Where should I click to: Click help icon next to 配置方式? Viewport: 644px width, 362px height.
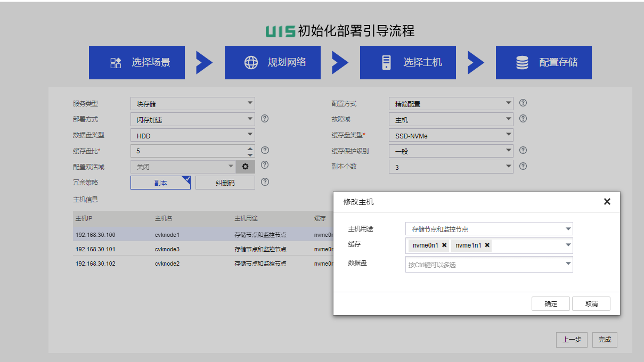pyautogui.click(x=523, y=103)
